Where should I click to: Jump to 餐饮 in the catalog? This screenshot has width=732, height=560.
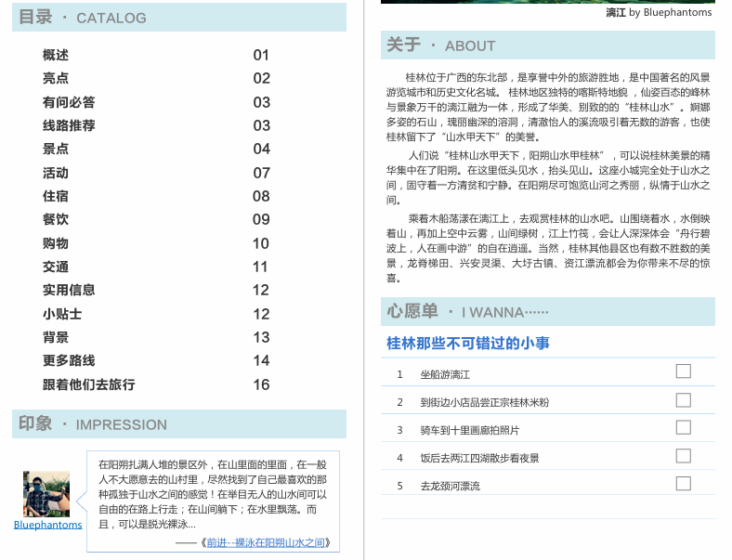tap(56, 219)
